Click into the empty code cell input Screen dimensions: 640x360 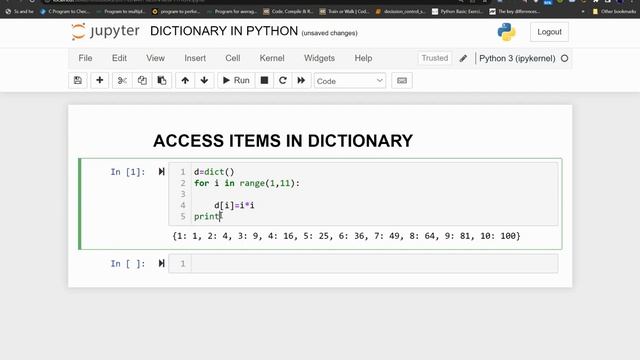(374, 264)
